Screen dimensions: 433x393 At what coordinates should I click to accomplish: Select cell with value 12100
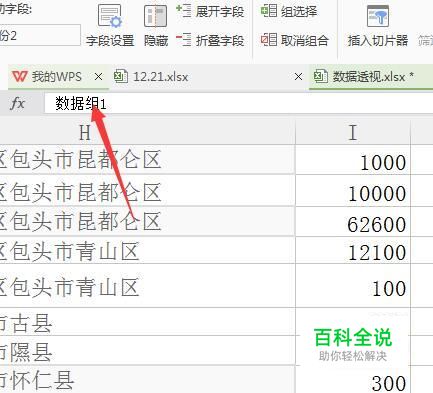(353, 250)
